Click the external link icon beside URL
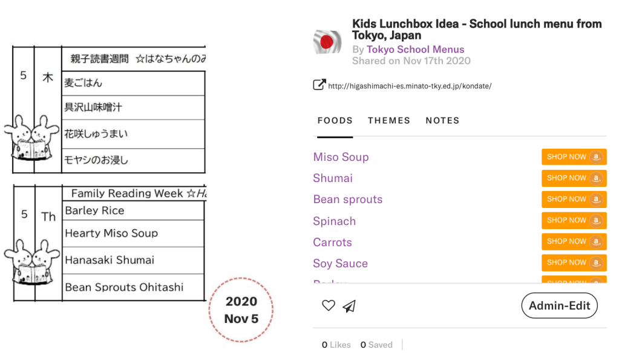619x364 pixels. [x=319, y=85]
